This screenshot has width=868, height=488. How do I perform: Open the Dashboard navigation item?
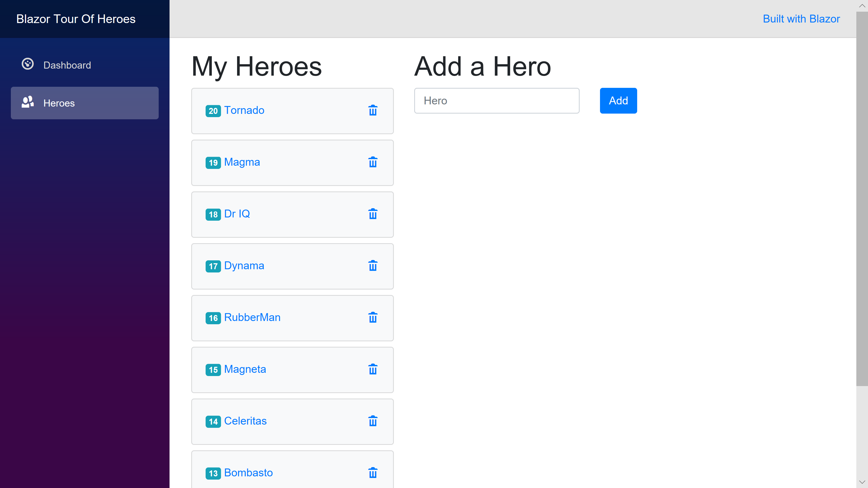click(x=67, y=65)
